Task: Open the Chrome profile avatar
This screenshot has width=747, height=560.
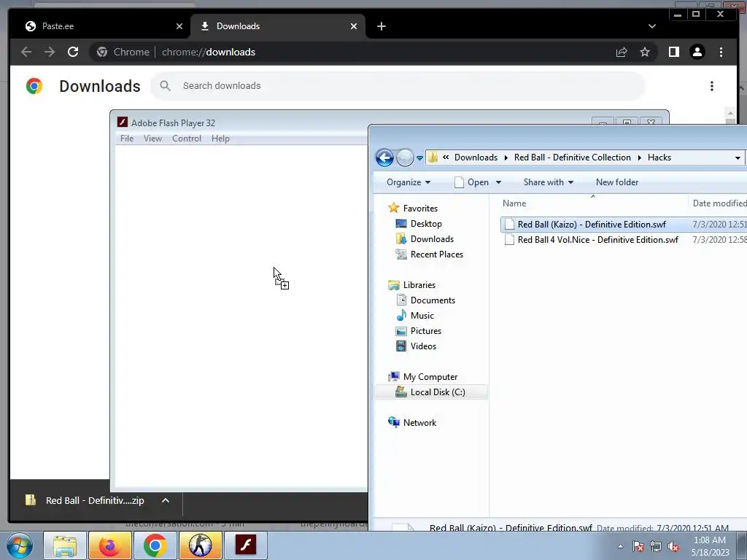Action: point(697,52)
